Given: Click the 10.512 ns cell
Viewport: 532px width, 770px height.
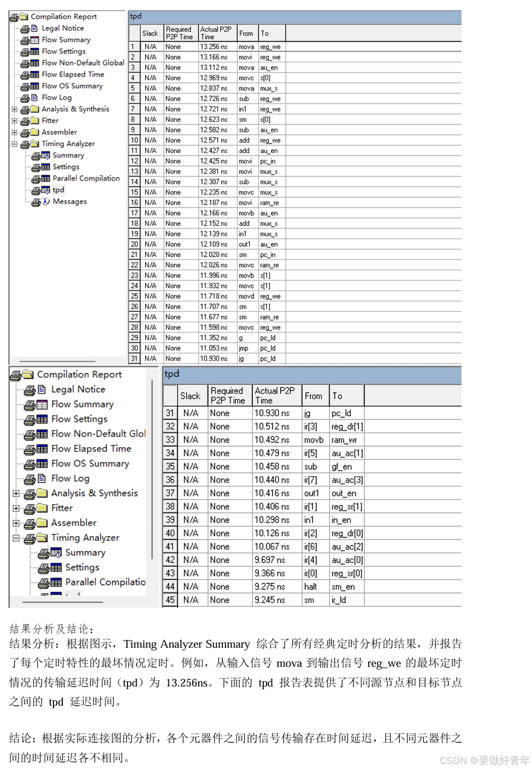Looking at the screenshot, I should click(x=277, y=427).
